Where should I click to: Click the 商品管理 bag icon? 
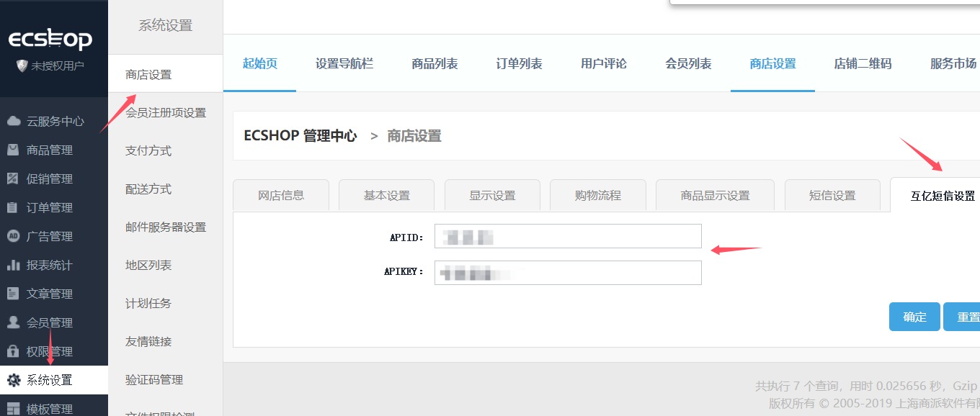click(x=13, y=150)
